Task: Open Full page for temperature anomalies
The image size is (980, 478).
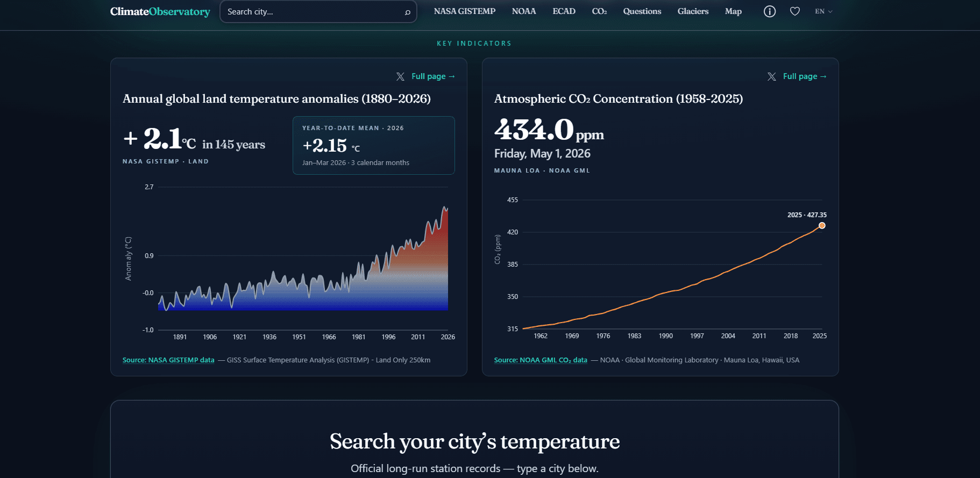Action: [x=434, y=76]
